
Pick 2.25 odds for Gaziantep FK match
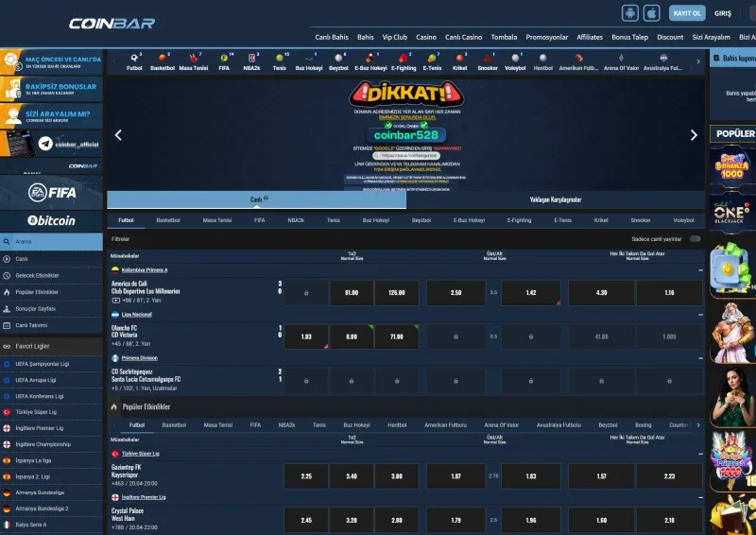tap(306, 476)
